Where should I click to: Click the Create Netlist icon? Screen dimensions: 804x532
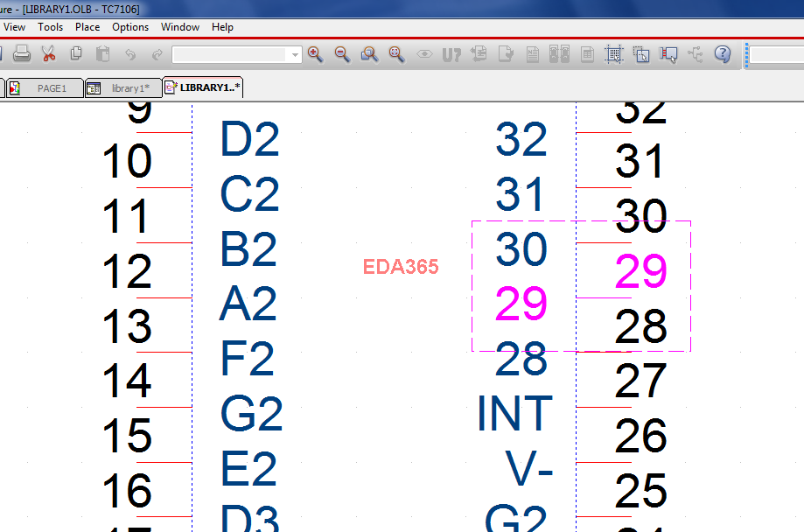532,54
